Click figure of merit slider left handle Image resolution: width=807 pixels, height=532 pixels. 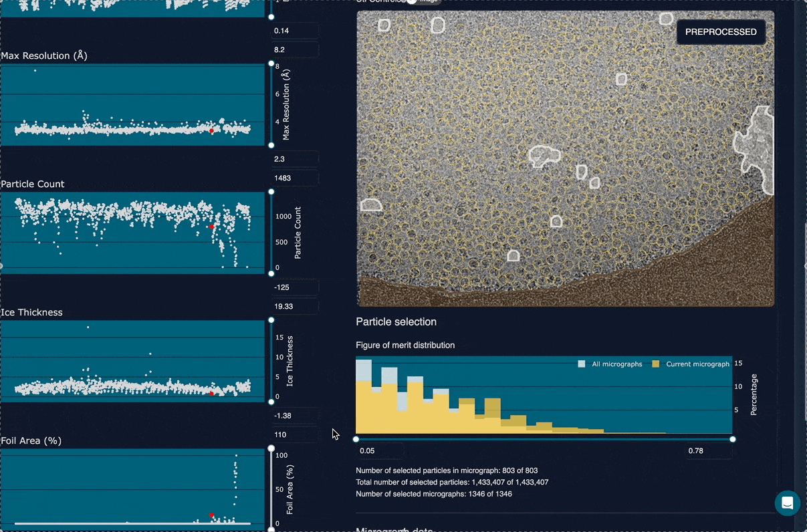(356, 439)
